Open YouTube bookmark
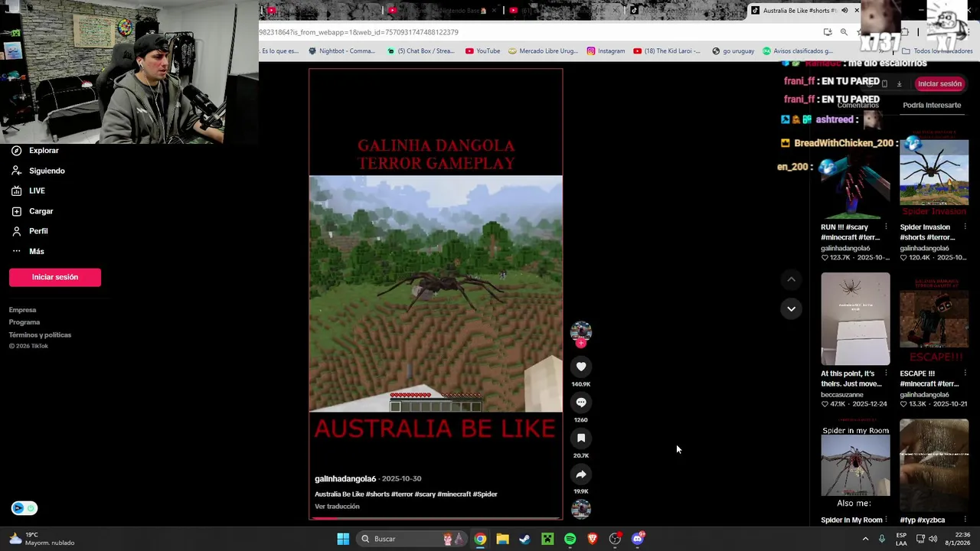The image size is (980, 551). pyautogui.click(x=482, y=51)
